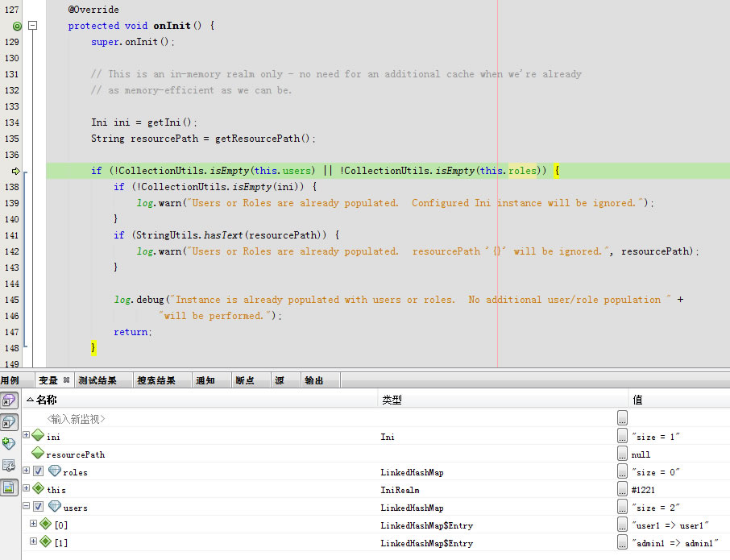Viewport: 730px width, 560px height.
Task: Click the <输入新监视> new watch field
Action: click(76, 419)
